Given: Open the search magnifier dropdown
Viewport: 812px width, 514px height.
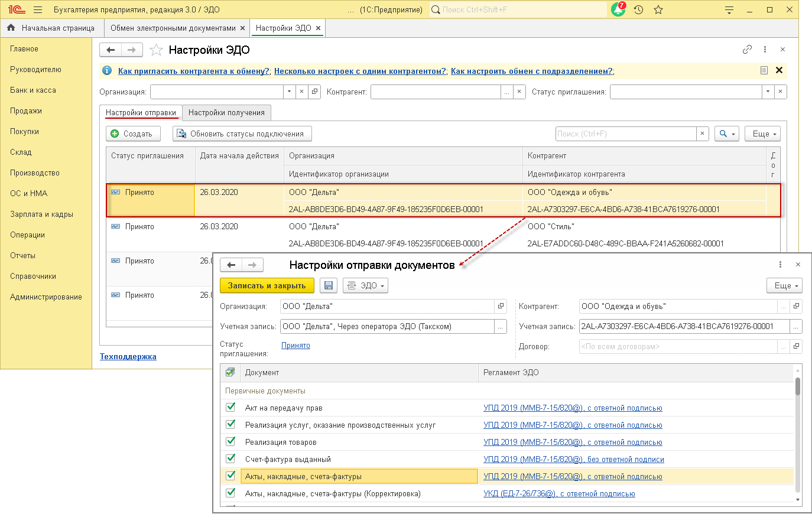Looking at the screenshot, I should (x=726, y=134).
